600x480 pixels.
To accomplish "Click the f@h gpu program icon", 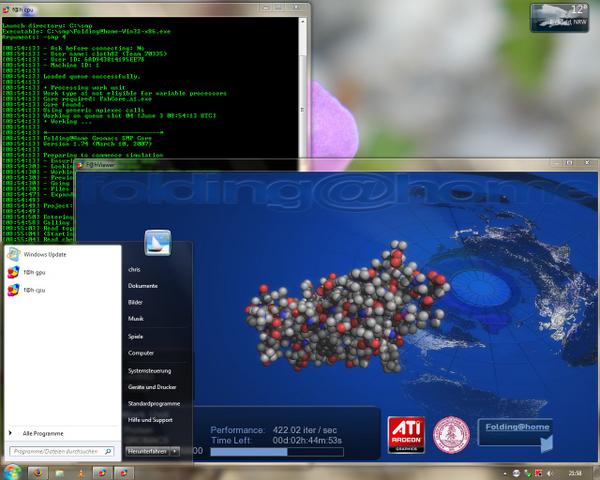I will pyautogui.click(x=13, y=272).
